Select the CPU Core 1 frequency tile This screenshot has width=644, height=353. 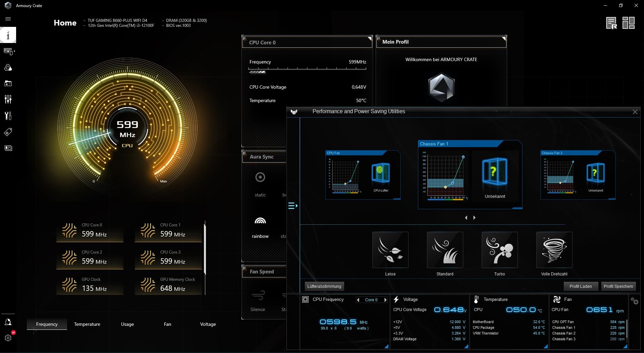pyautogui.click(x=168, y=231)
